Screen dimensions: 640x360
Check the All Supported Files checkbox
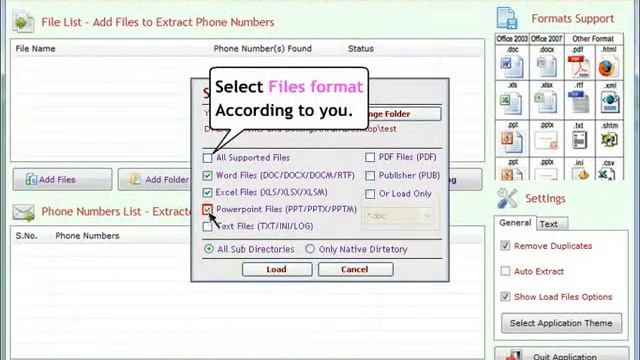click(207, 158)
